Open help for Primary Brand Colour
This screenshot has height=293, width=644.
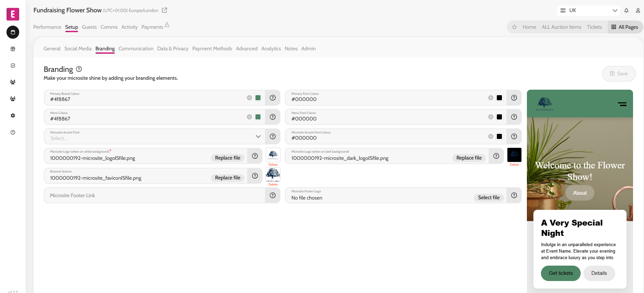(x=273, y=98)
